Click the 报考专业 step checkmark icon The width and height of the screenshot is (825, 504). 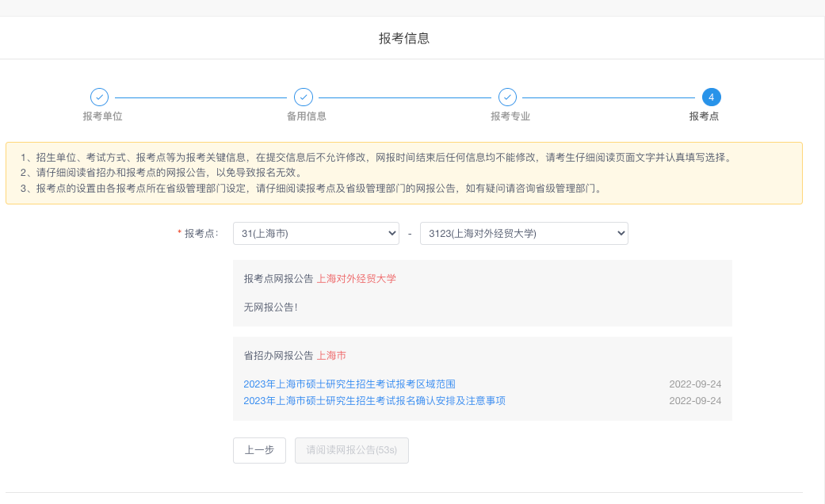click(x=507, y=97)
